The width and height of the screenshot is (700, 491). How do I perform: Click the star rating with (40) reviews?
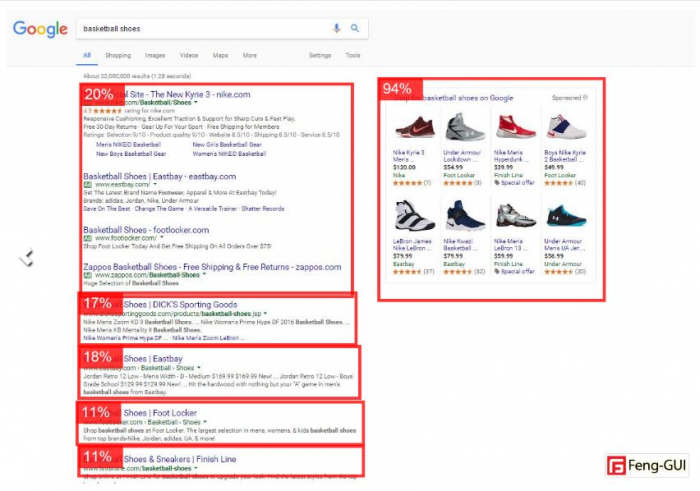(x=564, y=183)
